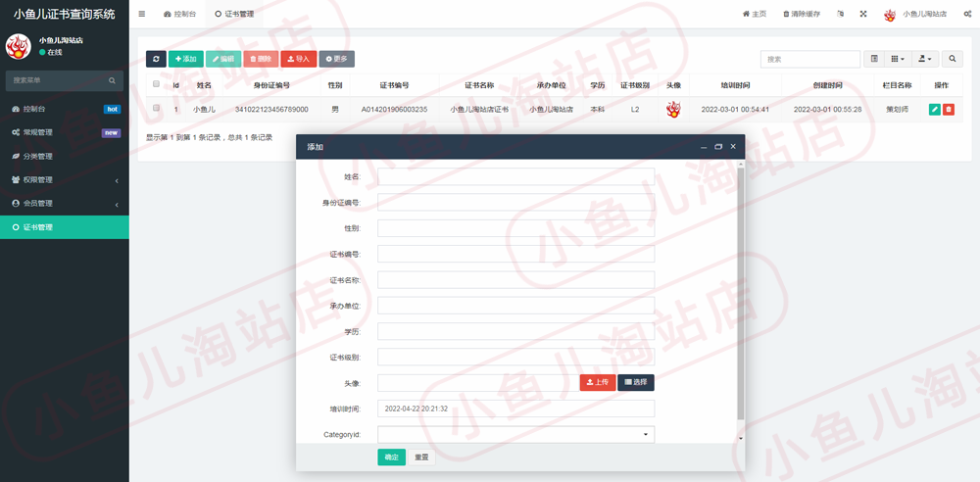Click the magnifier search icon at the toolbar's right

click(953, 59)
